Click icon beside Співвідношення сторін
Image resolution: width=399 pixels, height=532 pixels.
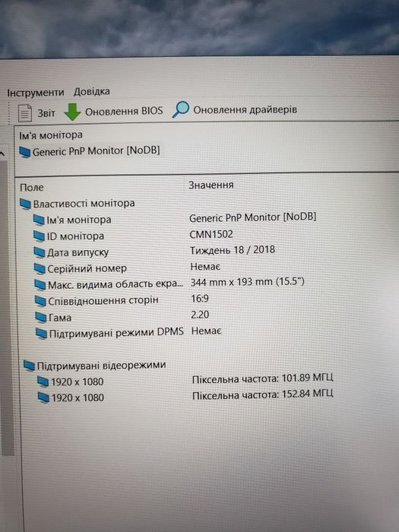coord(41,301)
